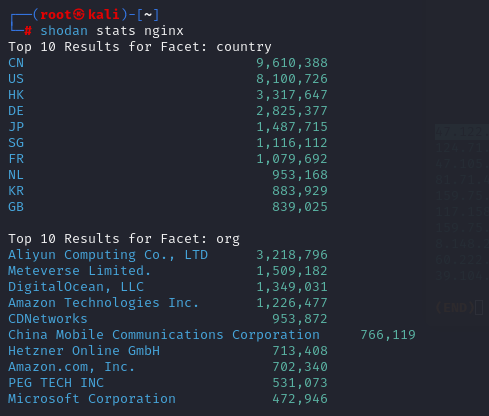
Task: Click the 'nginx' argument in command
Action: pyautogui.click(x=164, y=31)
